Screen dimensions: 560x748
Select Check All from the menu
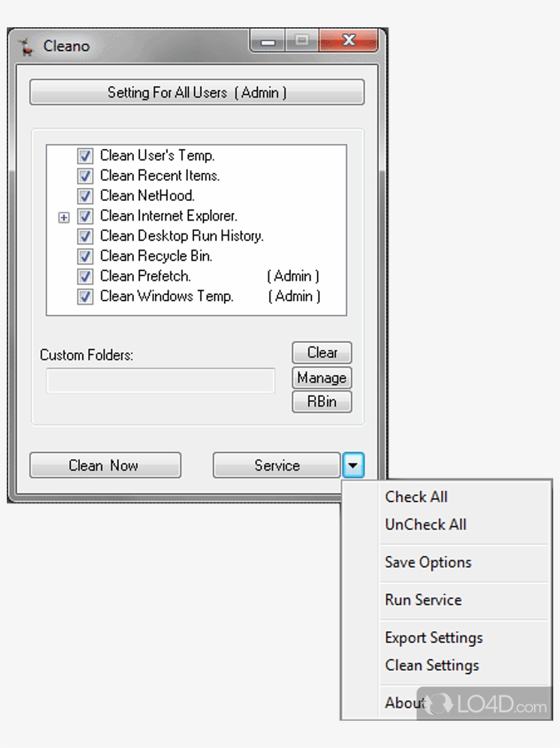click(416, 497)
